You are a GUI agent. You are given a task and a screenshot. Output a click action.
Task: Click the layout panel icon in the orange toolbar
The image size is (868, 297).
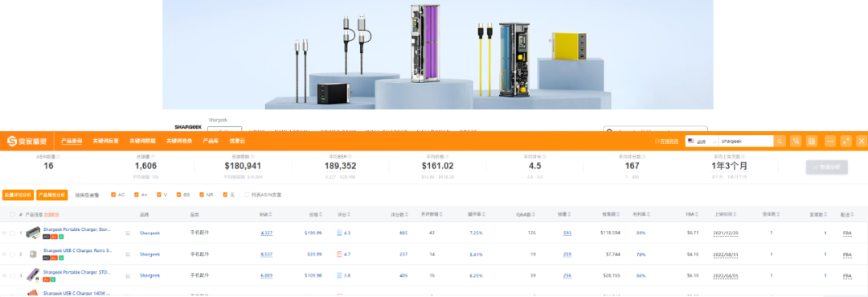[812, 142]
